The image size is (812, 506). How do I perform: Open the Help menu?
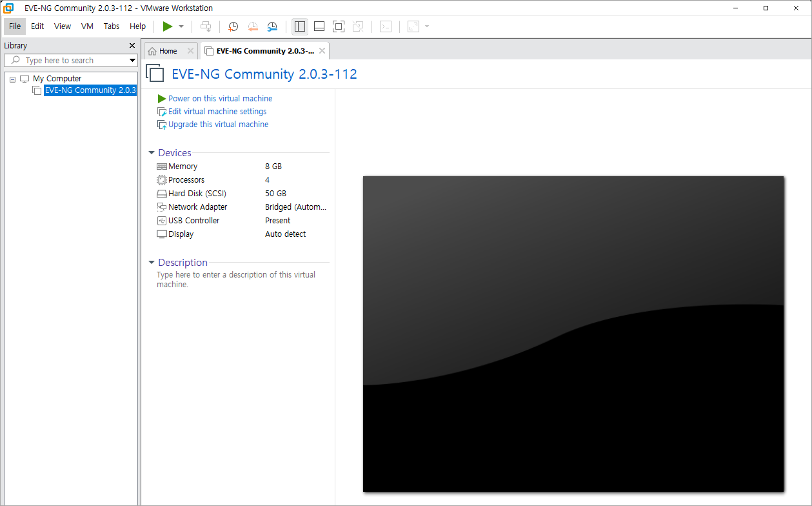[138, 26]
